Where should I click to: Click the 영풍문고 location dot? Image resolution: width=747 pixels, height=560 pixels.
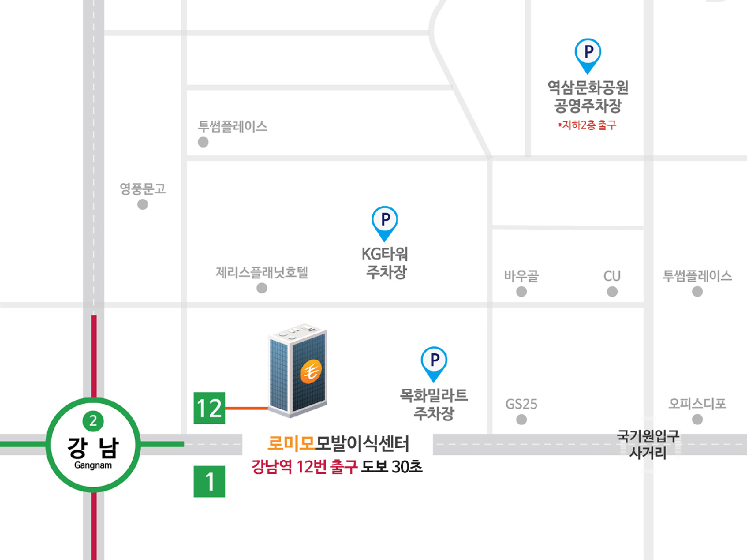coord(143,204)
